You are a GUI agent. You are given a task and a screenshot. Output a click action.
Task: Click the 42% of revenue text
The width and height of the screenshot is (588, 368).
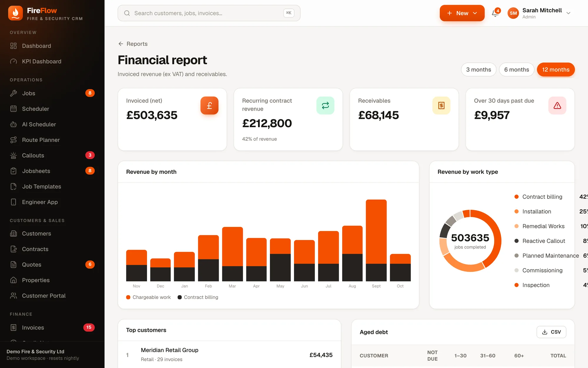click(259, 139)
